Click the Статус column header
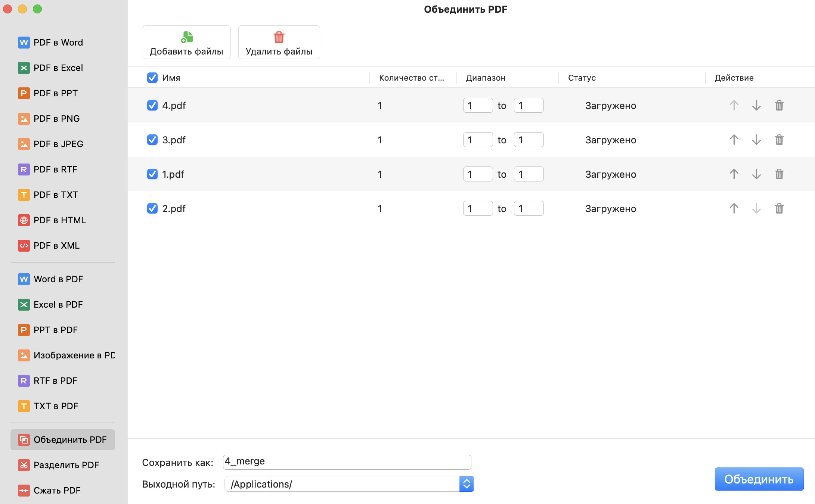The height and width of the screenshot is (504, 815). point(582,78)
